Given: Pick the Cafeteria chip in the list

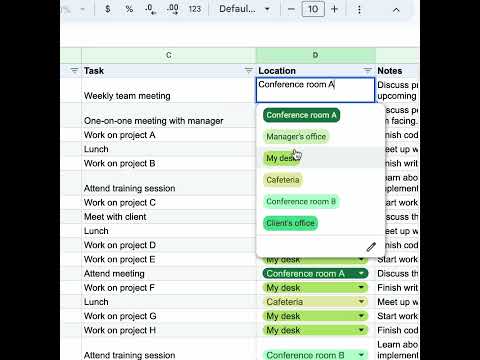Looking at the screenshot, I should [x=283, y=180].
